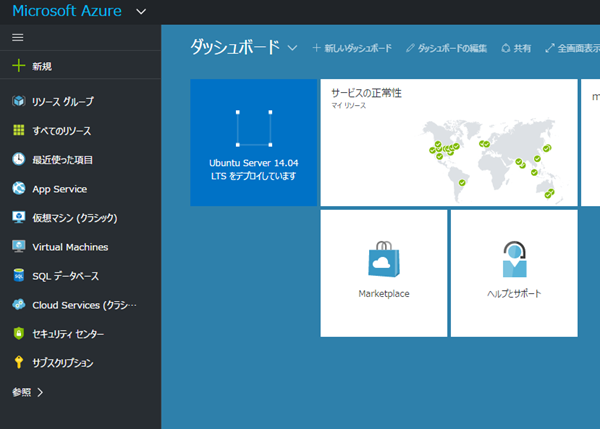Viewport: 600px width, 429px height.
Task: Click the 全画面表示 fullscreen button
Action: coord(572,48)
